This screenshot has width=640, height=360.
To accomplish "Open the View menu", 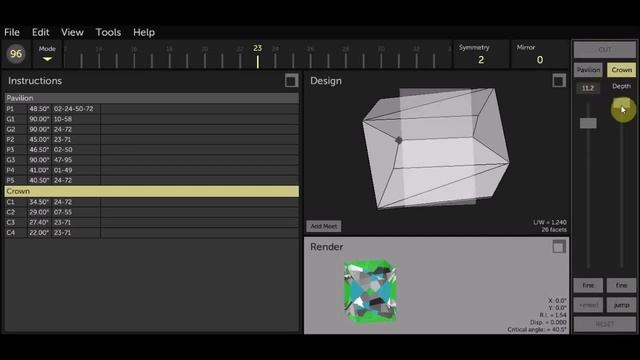I will click(x=72, y=32).
